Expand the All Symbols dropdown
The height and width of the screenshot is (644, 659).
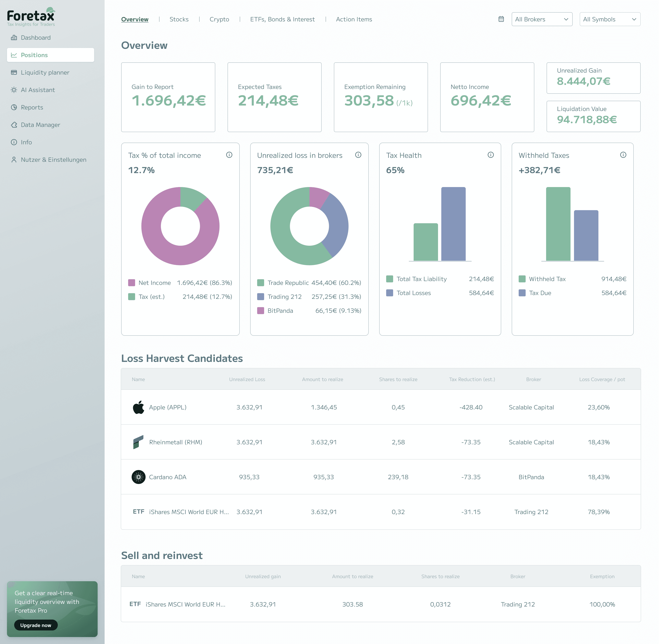point(610,19)
